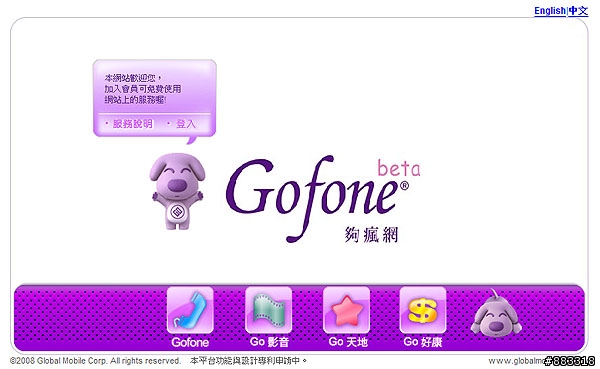Click the www.globalm website address in footer
The image size is (600, 369).
click(517, 361)
